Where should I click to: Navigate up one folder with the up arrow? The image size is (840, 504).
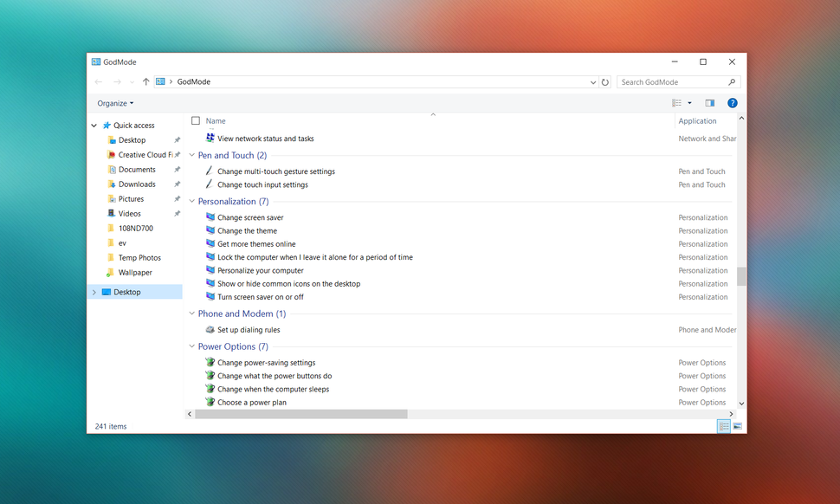(145, 81)
